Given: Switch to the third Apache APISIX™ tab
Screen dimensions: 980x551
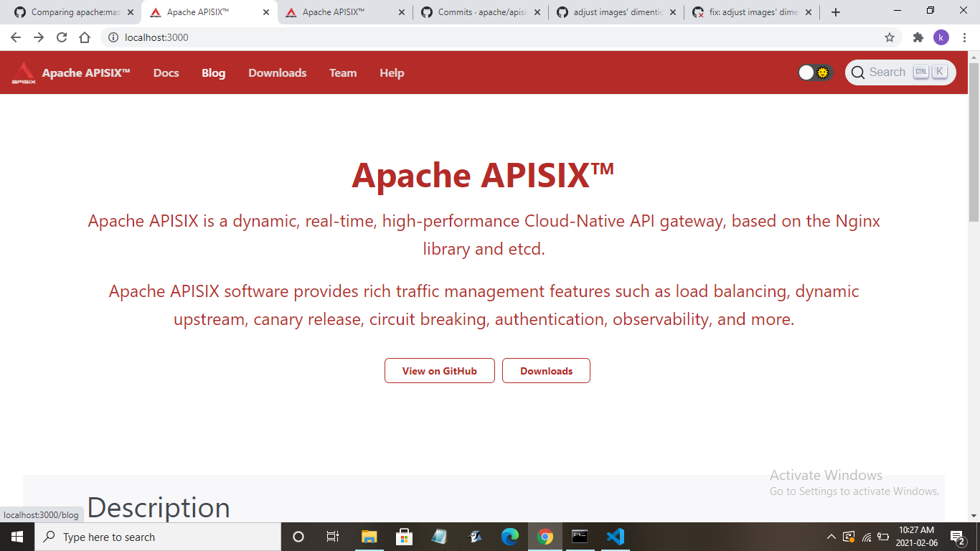Looking at the screenshot, I should coord(344,12).
